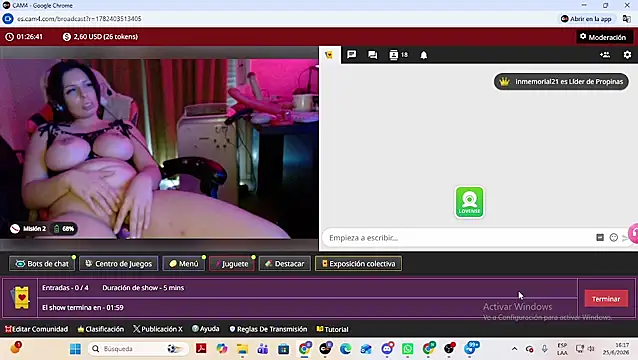Click the microphone tray icon

[544, 349]
